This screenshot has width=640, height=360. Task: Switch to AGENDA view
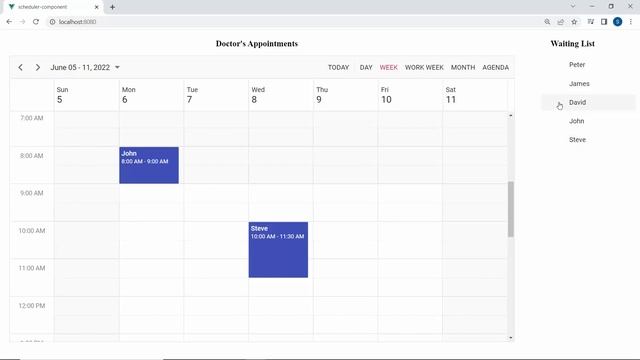[496, 67]
